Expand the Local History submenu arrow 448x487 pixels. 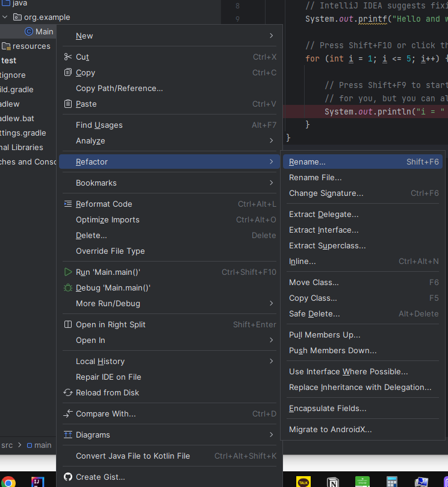pyautogui.click(x=272, y=361)
